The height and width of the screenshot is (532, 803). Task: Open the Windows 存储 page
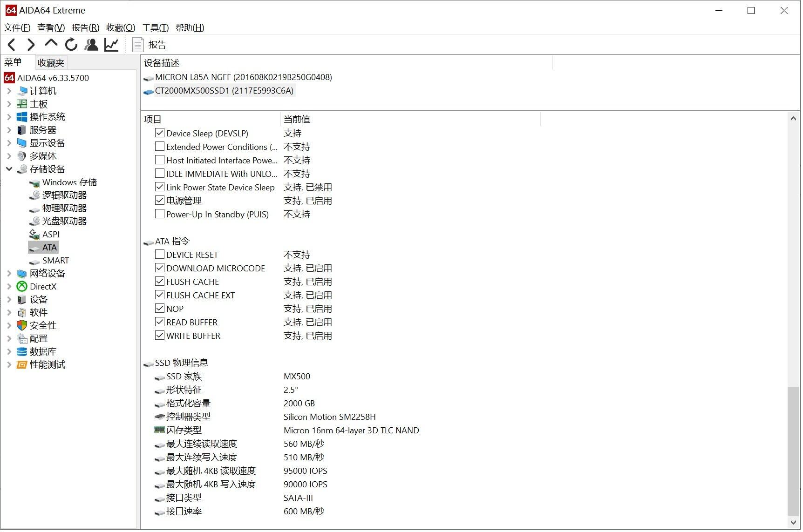(70, 182)
